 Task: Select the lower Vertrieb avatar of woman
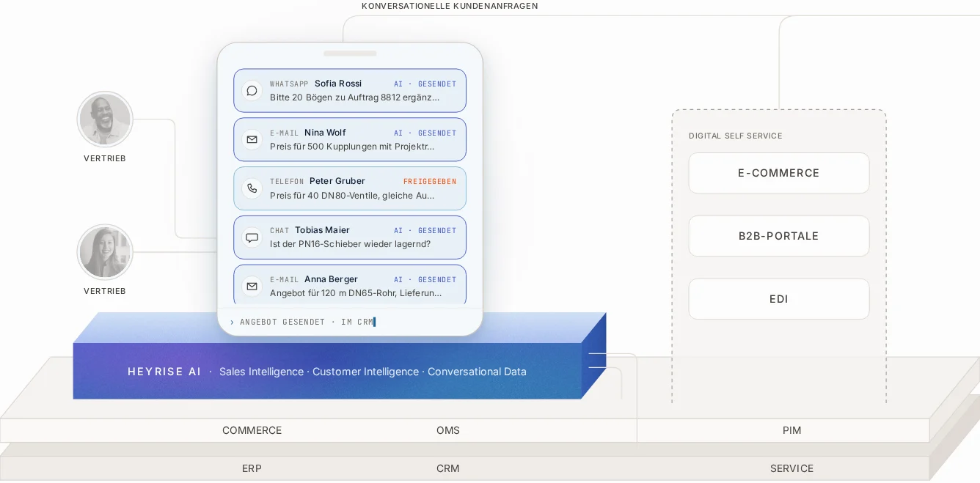click(105, 252)
